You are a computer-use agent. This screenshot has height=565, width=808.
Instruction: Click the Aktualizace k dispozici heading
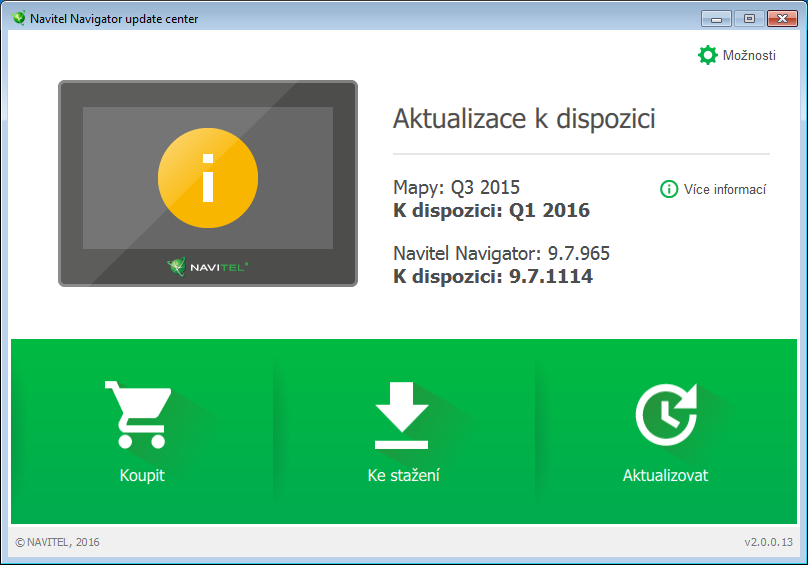[x=524, y=120]
